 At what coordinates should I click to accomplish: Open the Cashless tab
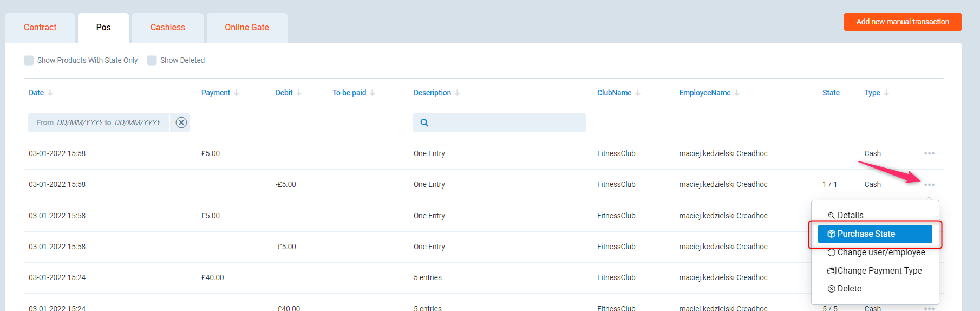pos(167,28)
